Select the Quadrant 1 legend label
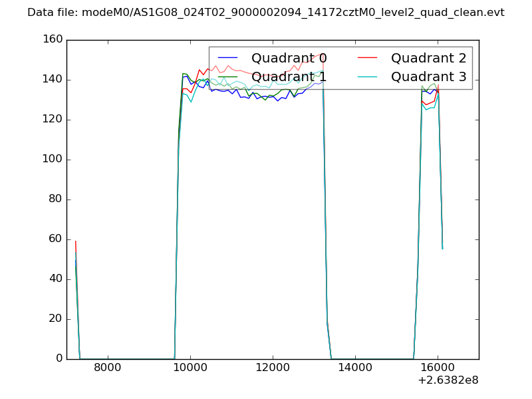Image resolution: width=532 pixels, height=399 pixels. 289,77
